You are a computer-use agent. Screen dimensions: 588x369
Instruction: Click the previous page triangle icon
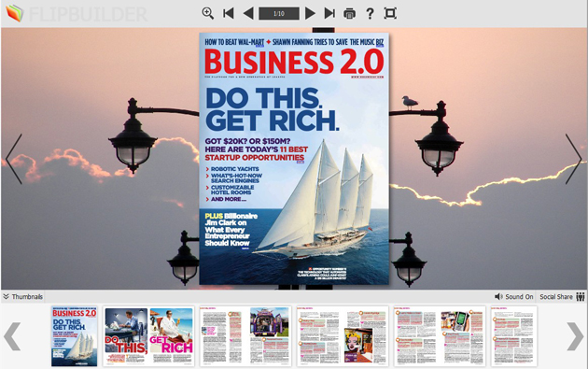click(x=248, y=13)
